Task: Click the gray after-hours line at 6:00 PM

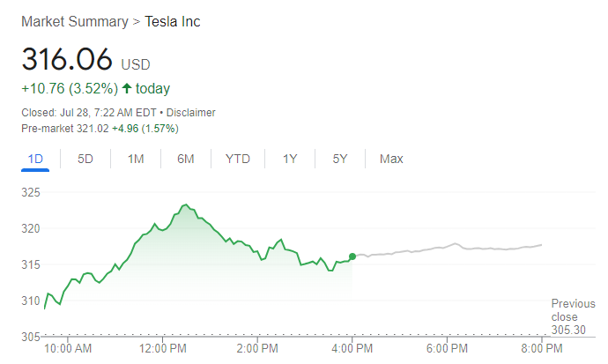Action: pos(446,247)
